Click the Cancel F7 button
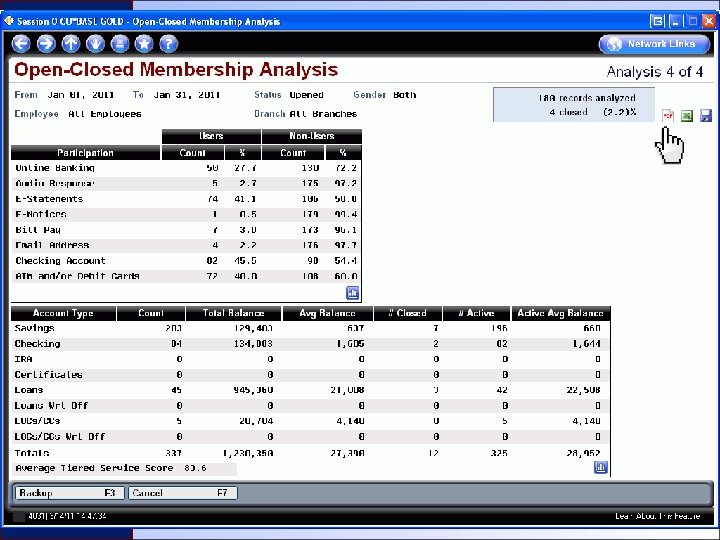 tap(183, 493)
